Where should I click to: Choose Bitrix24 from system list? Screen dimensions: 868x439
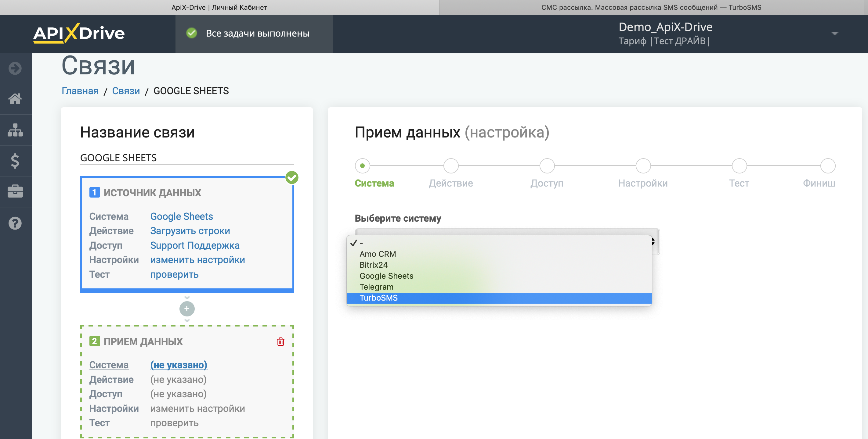[x=499, y=265]
